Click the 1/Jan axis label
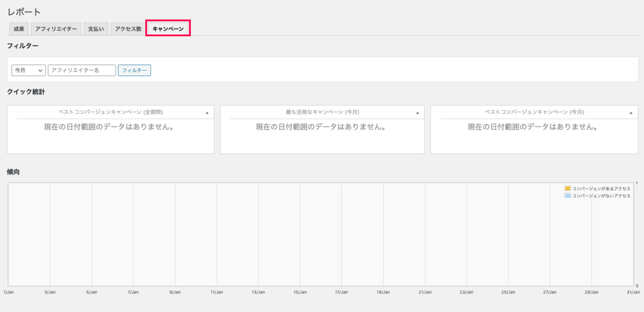The image size is (644, 312). (x=9, y=292)
